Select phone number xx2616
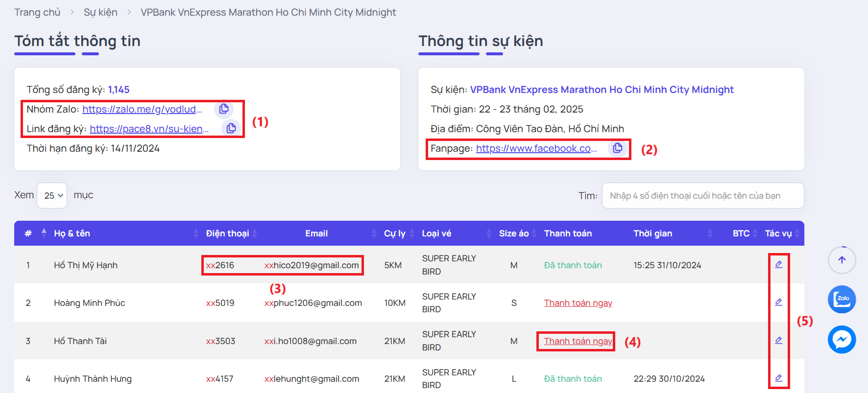Viewport: 868px width, 393px height. point(220,265)
